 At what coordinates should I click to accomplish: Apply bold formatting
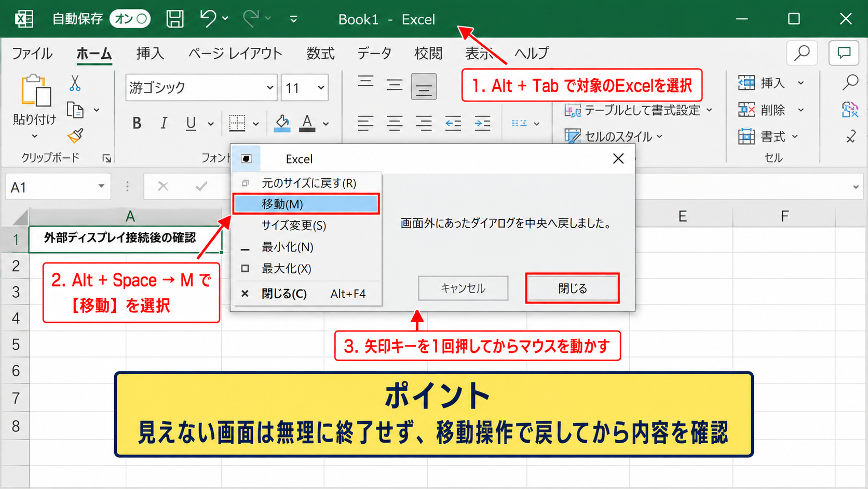click(x=137, y=123)
